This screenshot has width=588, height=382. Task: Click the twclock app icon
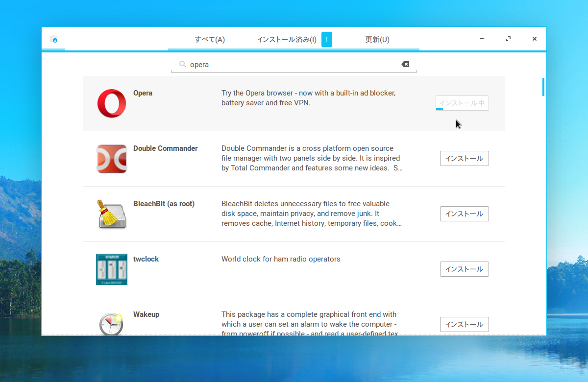[x=112, y=269]
